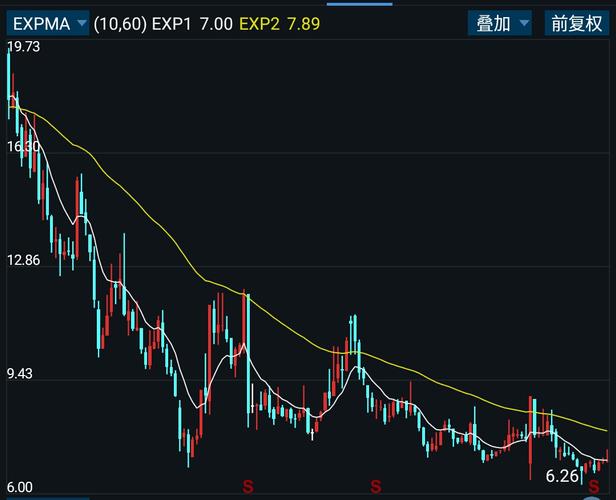
Task: Select the blue active tab indicator at top
Action: 359,4
